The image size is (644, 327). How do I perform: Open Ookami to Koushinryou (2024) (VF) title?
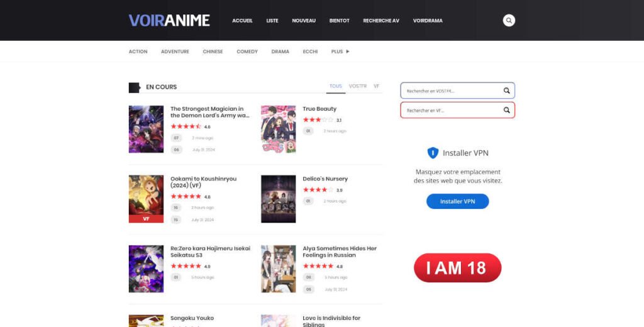point(203,182)
